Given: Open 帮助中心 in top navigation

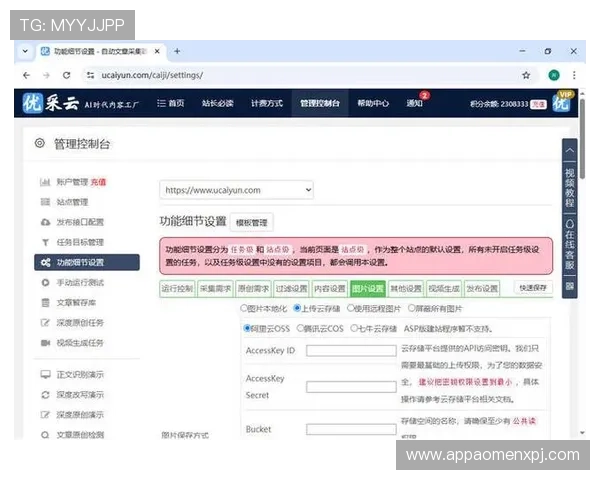Looking at the screenshot, I should click(373, 103).
